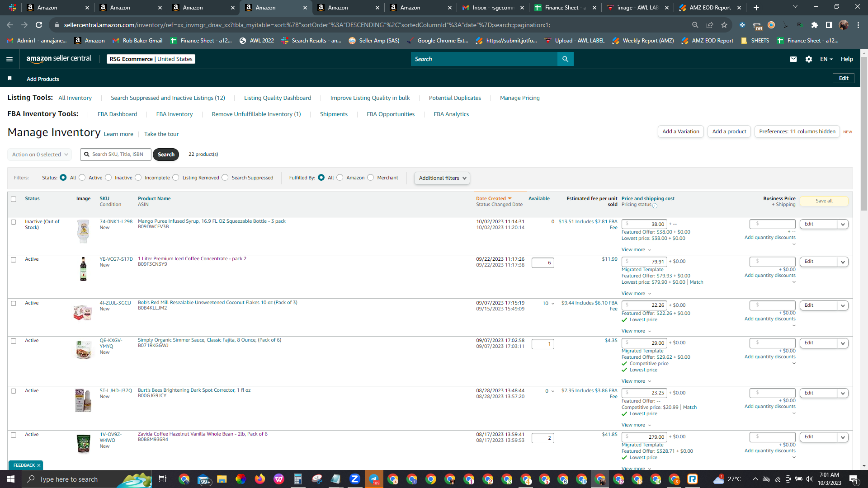The height and width of the screenshot is (488, 868).
Task: Open the settings gear icon
Action: pyautogui.click(x=809, y=59)
